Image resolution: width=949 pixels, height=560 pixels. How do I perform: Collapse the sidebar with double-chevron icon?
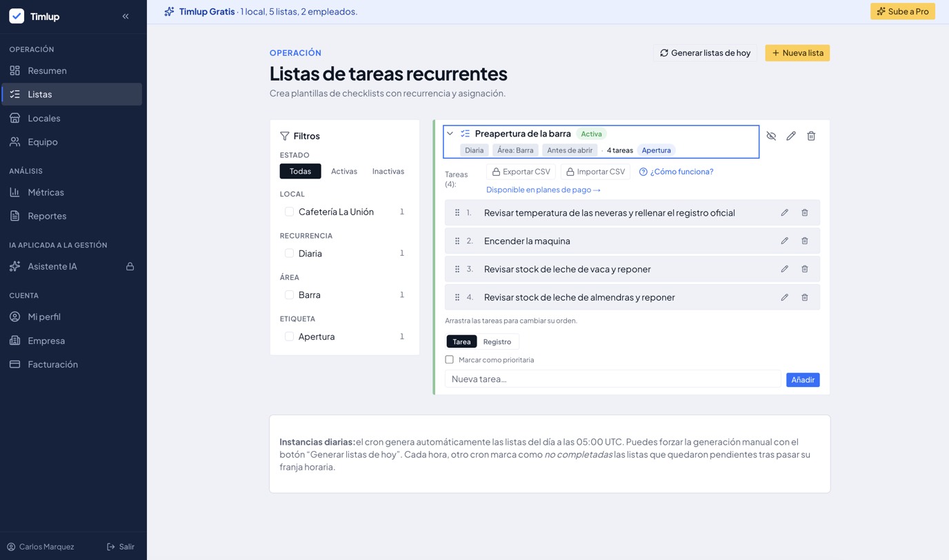click(126, 16)
